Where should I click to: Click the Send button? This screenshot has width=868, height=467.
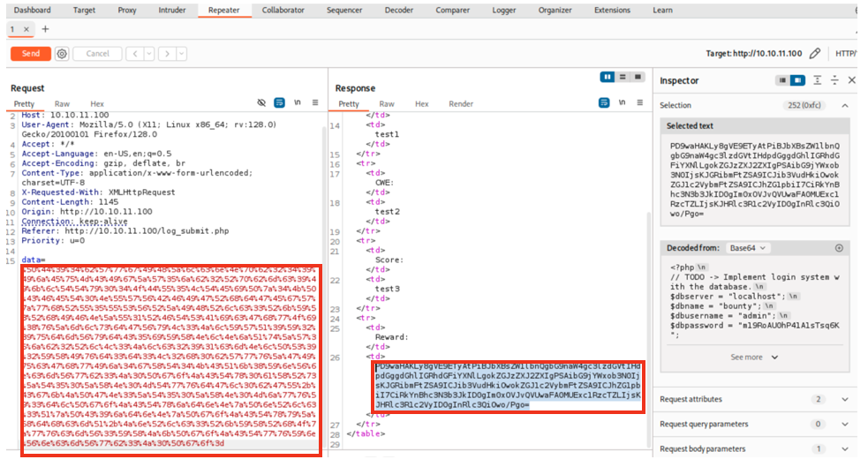[x=31, y=54]
